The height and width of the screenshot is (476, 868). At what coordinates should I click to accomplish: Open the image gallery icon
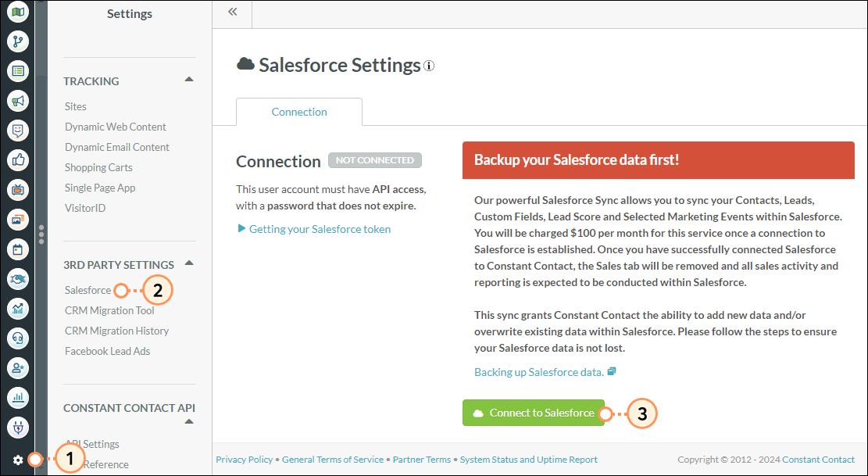click(x=18, y=220)
